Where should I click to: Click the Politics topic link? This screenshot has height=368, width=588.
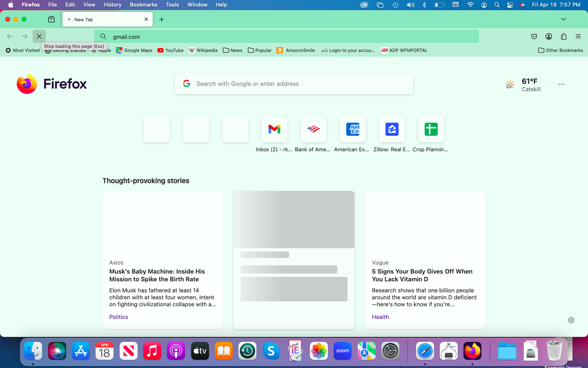(119, 317)
